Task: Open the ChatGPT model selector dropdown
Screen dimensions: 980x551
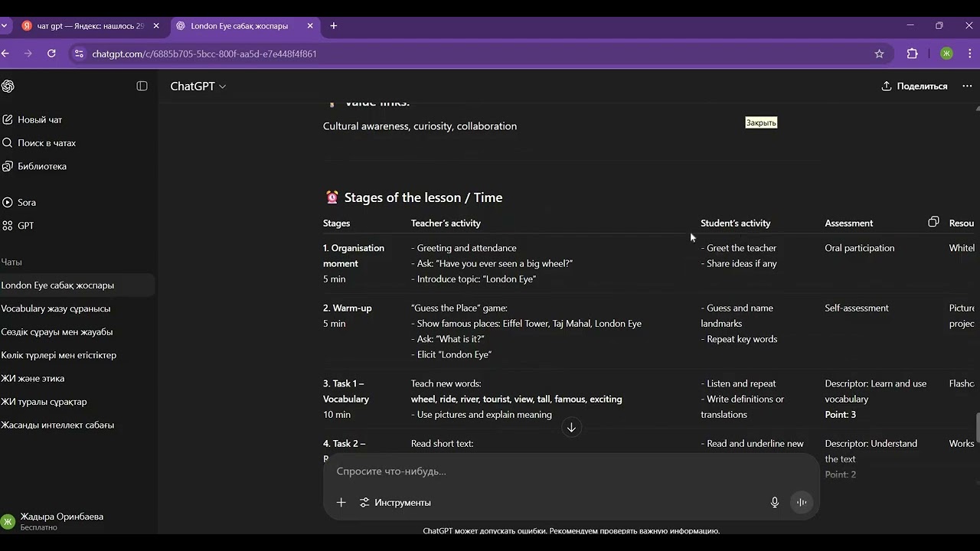Action: click(x=198, y=86)
